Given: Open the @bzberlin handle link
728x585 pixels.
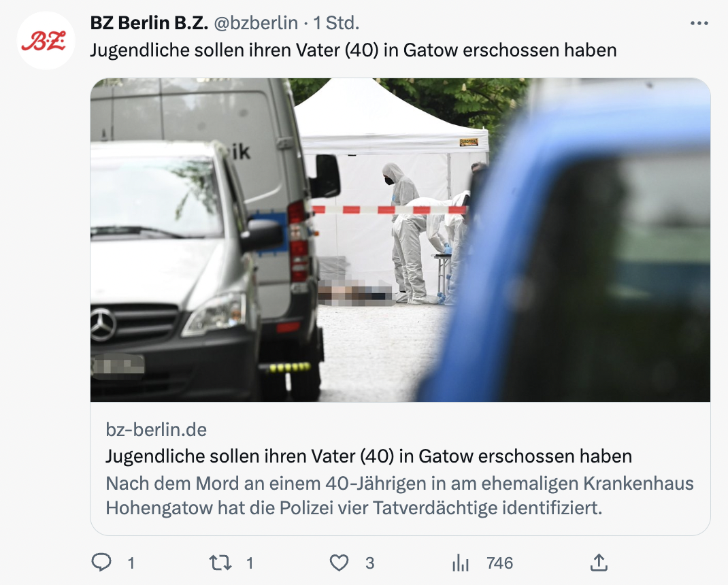Looking at the screenshot, I should pyautogui.click(x=256, y=22).
